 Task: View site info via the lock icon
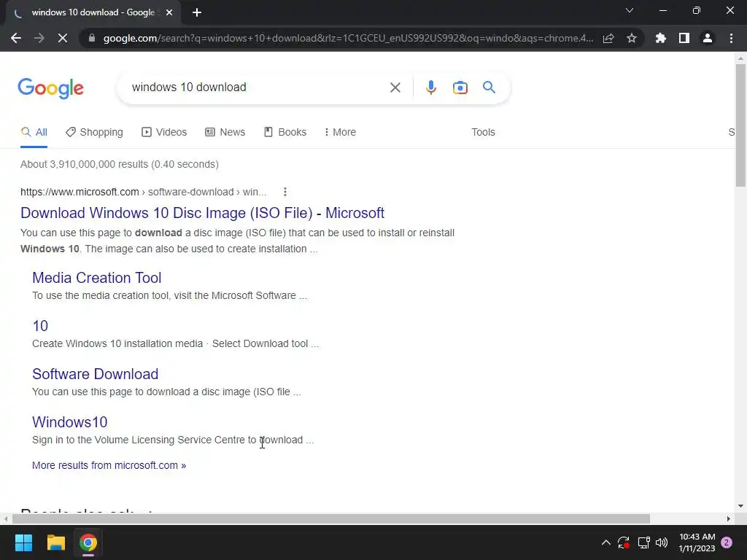(92, 38)
